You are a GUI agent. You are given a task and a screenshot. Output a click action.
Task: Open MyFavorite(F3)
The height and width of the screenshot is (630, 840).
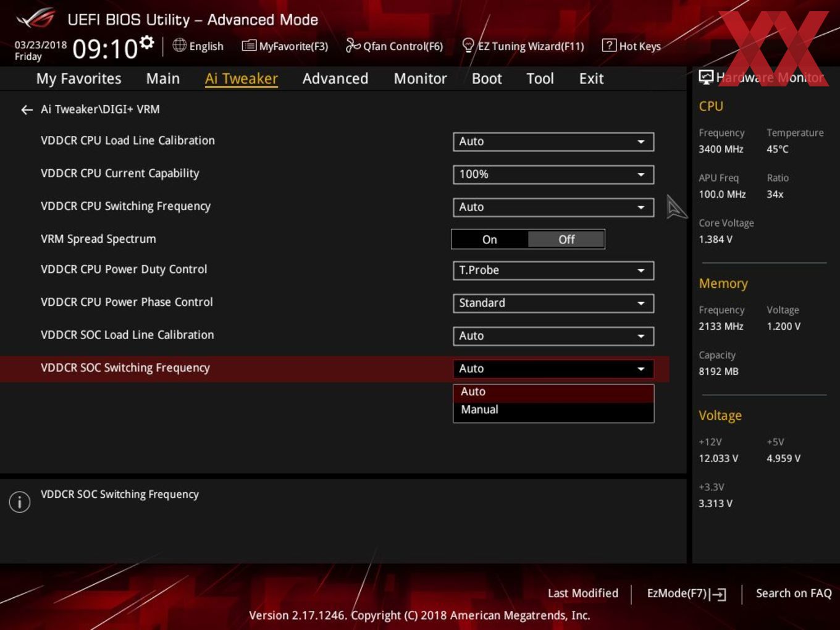285,46
